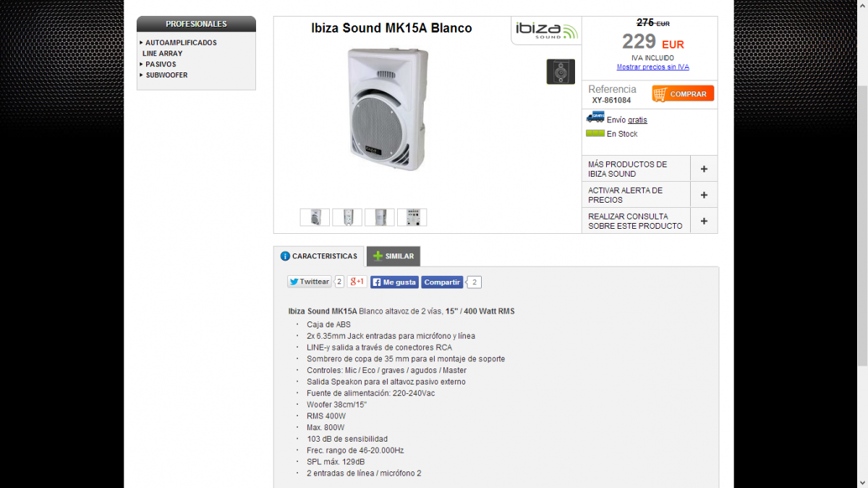Click the free shipping truck icon

(x=595, y=117)
